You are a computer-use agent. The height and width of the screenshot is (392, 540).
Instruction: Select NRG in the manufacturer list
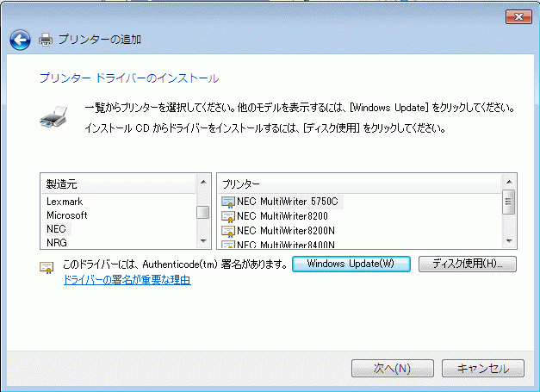tap(57, 243)
